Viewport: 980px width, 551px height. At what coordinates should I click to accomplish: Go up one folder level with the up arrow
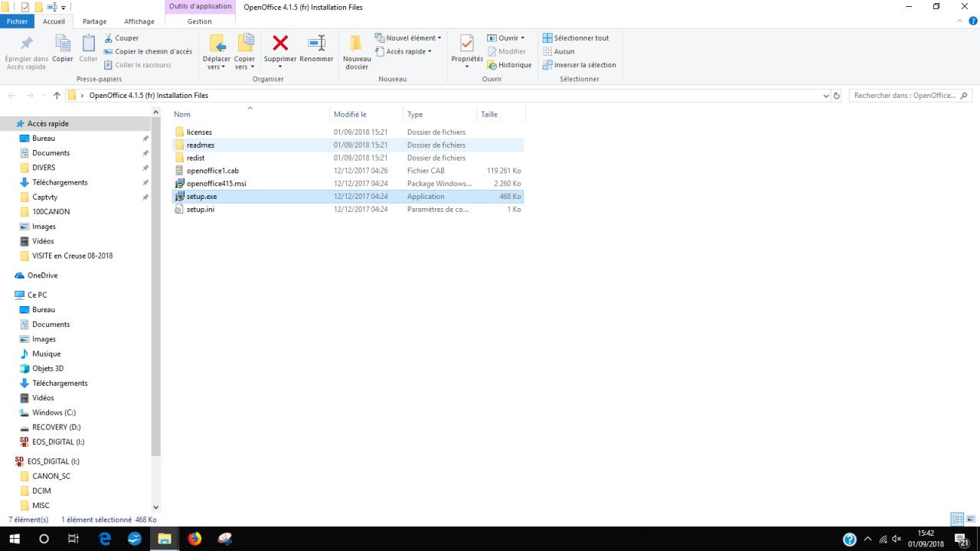57,96
